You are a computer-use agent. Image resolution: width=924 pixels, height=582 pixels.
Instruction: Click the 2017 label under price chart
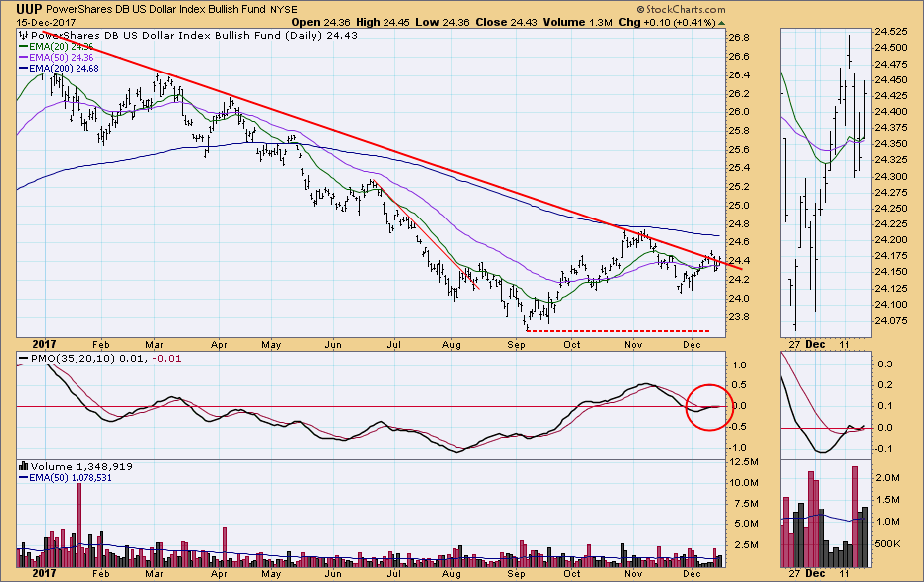coord(44,344)
